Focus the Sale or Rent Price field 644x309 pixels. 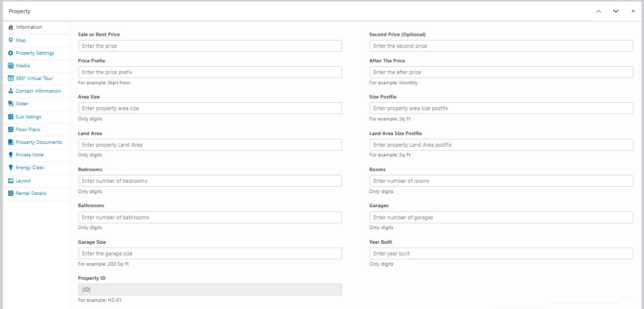point(210,46)
